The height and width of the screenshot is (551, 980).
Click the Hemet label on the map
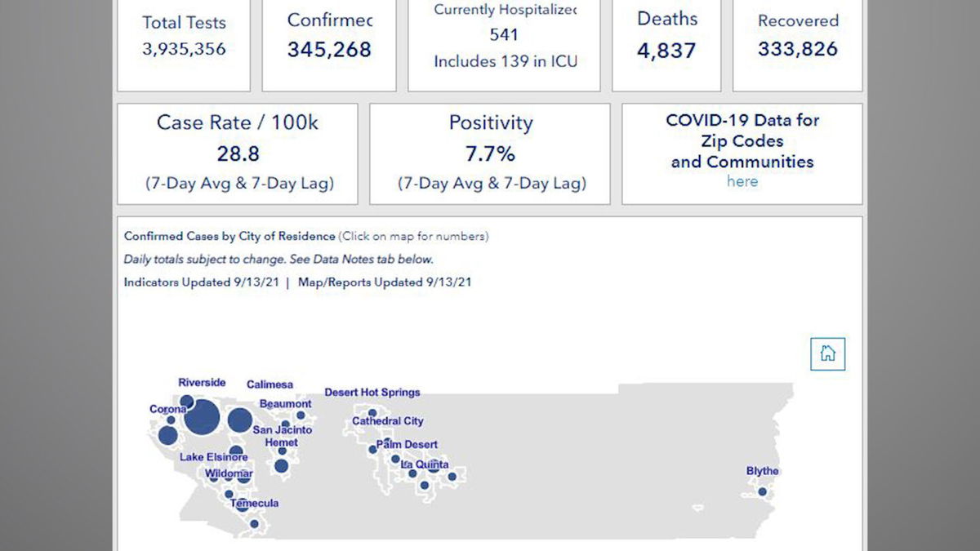point(281,442)
